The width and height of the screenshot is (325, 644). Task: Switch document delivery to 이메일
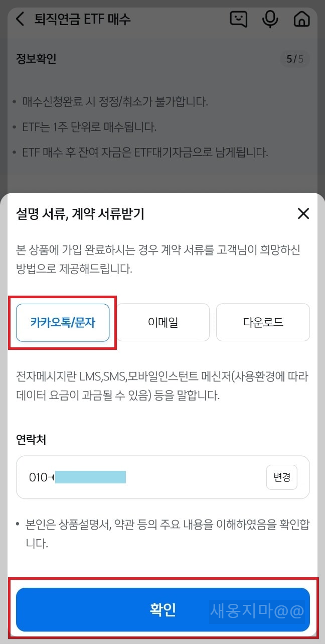162,322
